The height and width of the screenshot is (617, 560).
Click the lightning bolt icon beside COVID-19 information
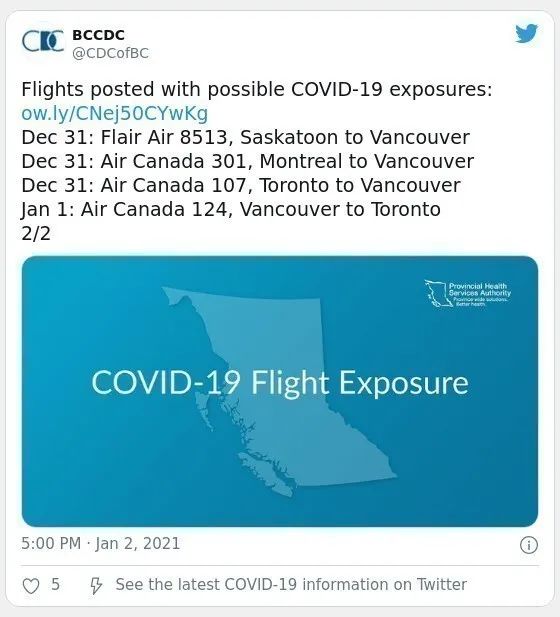point(96,586)
